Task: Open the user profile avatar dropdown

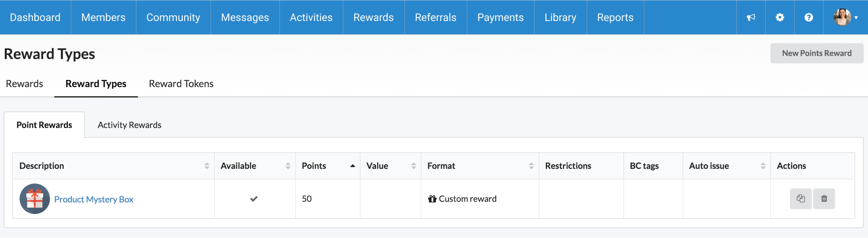Action: (x=845, y=17)
